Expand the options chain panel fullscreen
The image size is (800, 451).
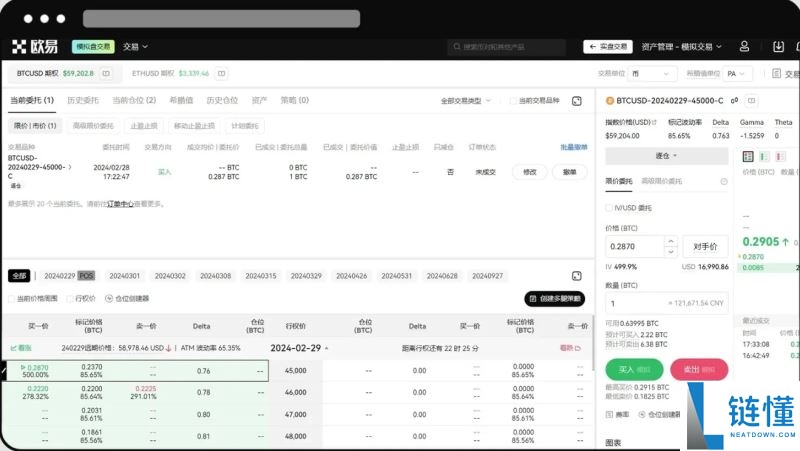[577, 276]
